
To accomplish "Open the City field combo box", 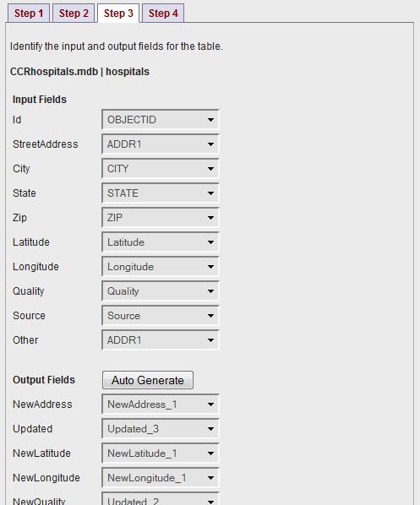I will tap(161, 169).
